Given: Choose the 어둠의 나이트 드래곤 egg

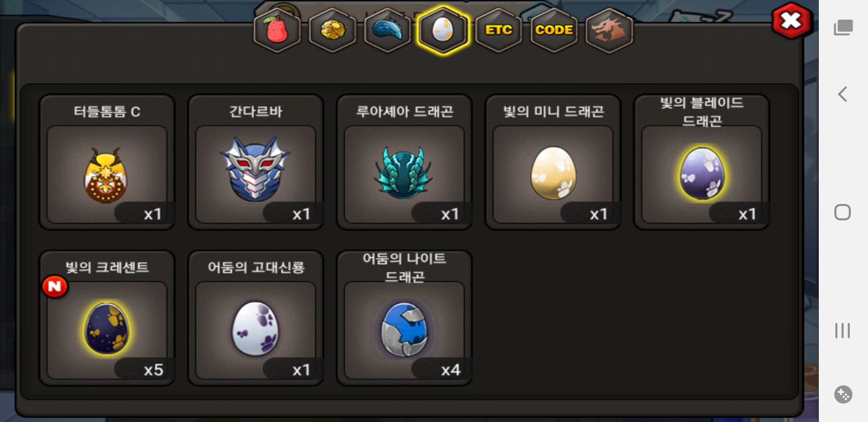Looking at the screenshot, I should pyautogui.click(x=404, y=318).
